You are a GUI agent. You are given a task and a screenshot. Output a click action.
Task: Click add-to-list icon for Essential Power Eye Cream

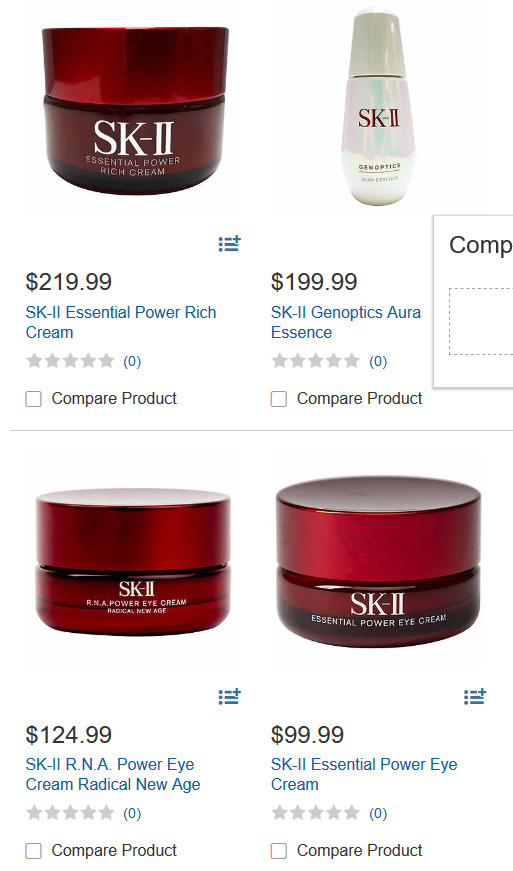click(475, 696)
